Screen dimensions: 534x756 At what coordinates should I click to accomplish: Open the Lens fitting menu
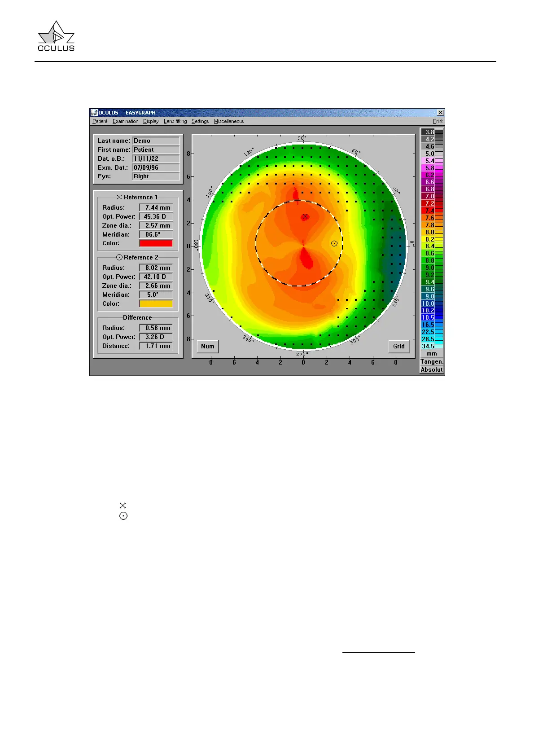coord(175,121)
